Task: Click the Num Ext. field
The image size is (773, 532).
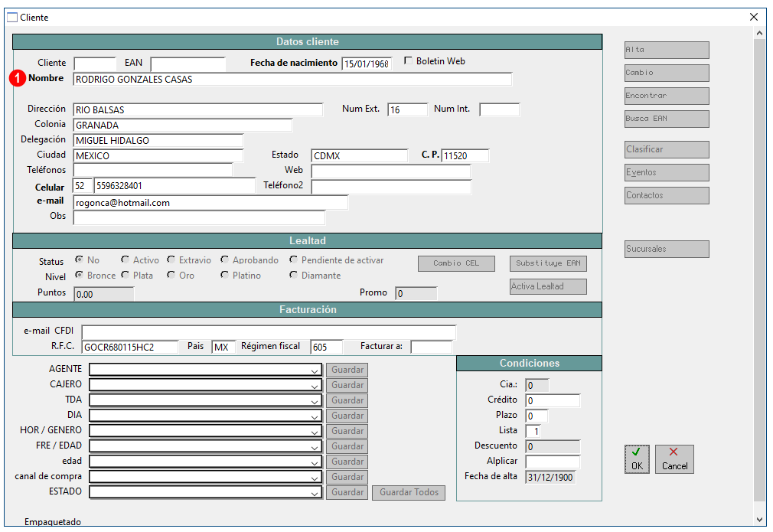Action: 407,110
